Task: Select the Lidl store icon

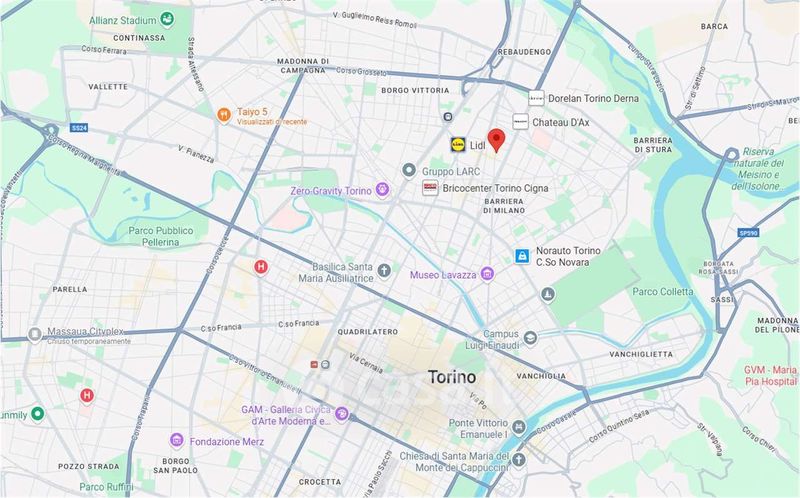Action: point(458,145)
